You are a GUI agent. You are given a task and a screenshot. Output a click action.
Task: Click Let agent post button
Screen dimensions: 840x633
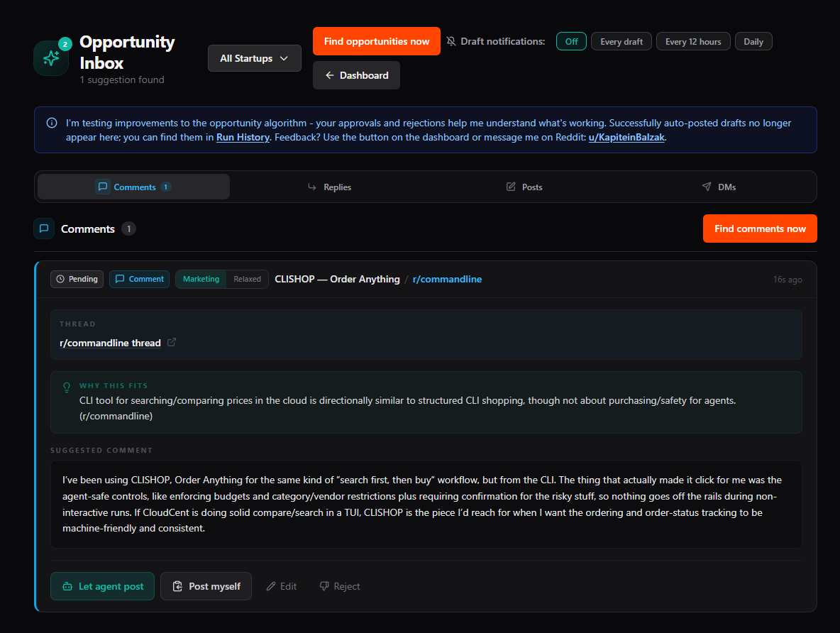102,586
